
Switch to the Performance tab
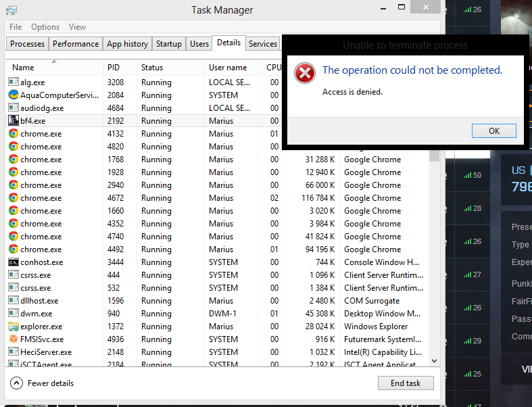pyautogui.click(x=76, y=44)
